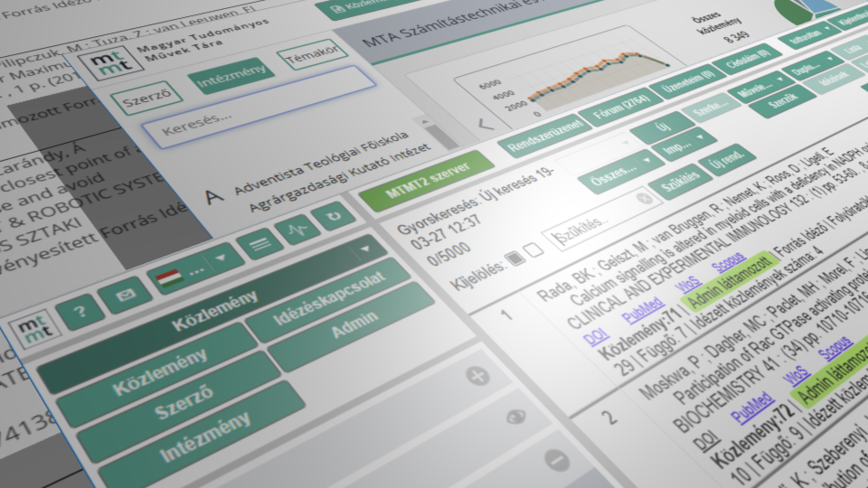Open Scopus link in the Rada, BK record
This screenshot has width=868, height=488.
(729, 262)
